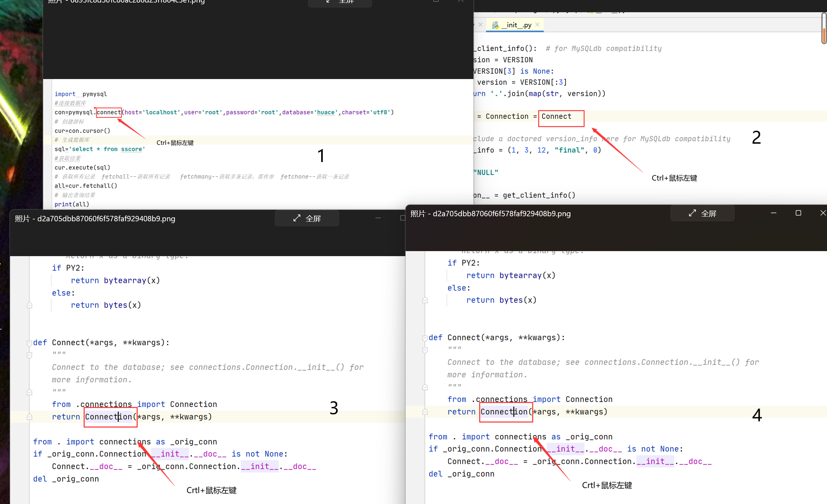
Task: Click red-boxed Connection call in screenshot 4
Action: tap(504, 412)
